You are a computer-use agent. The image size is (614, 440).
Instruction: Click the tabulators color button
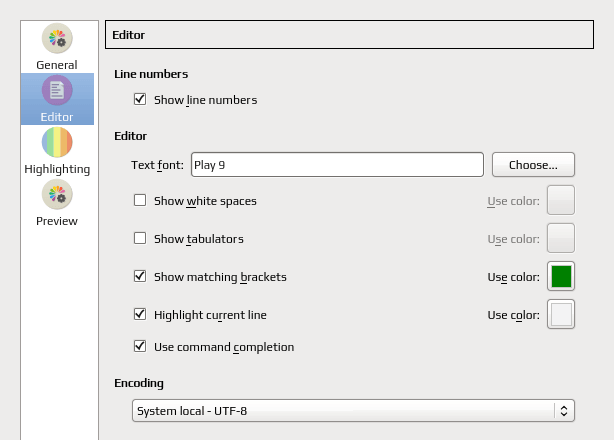[561, 238]
